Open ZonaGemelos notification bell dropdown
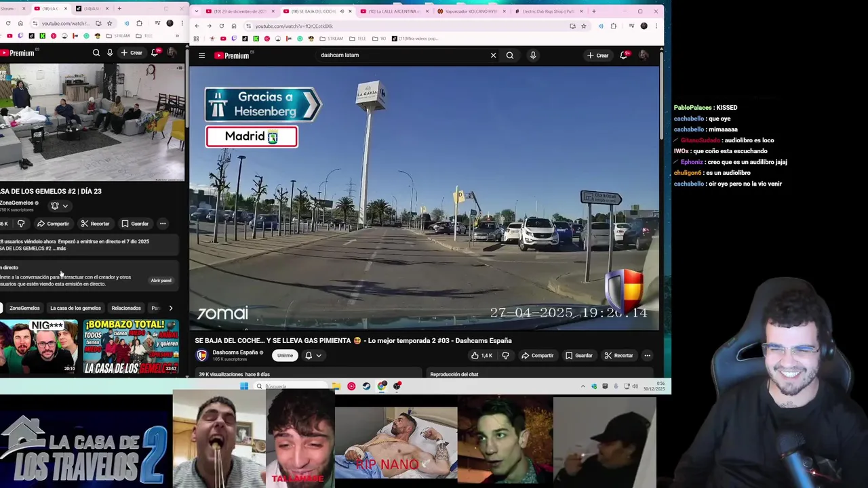 (59, 205)
